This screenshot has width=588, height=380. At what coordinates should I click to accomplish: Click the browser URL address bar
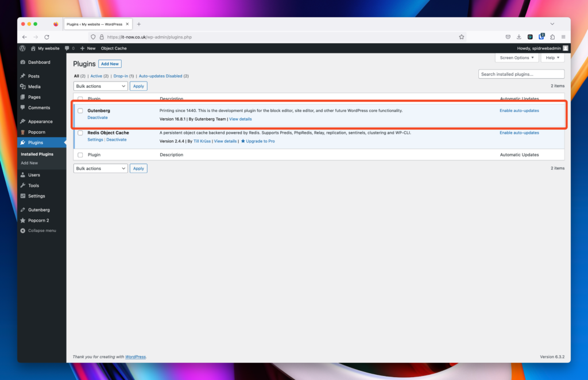[x=277, y=37]
